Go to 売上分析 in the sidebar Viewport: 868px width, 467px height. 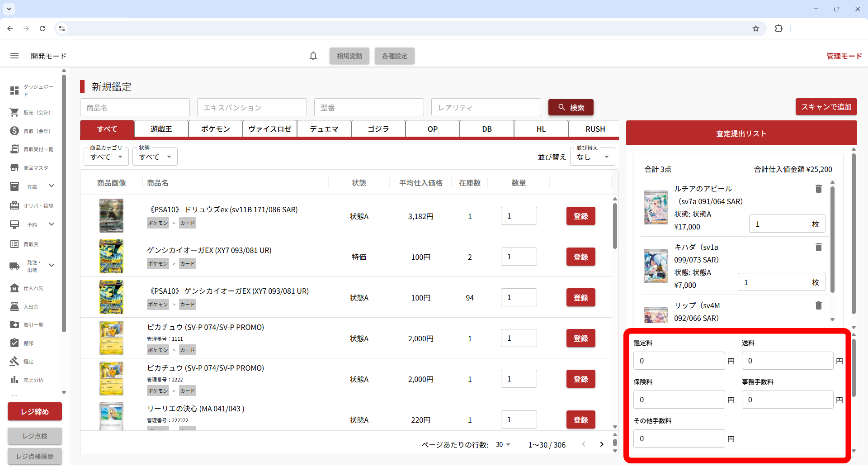(32, 380)
